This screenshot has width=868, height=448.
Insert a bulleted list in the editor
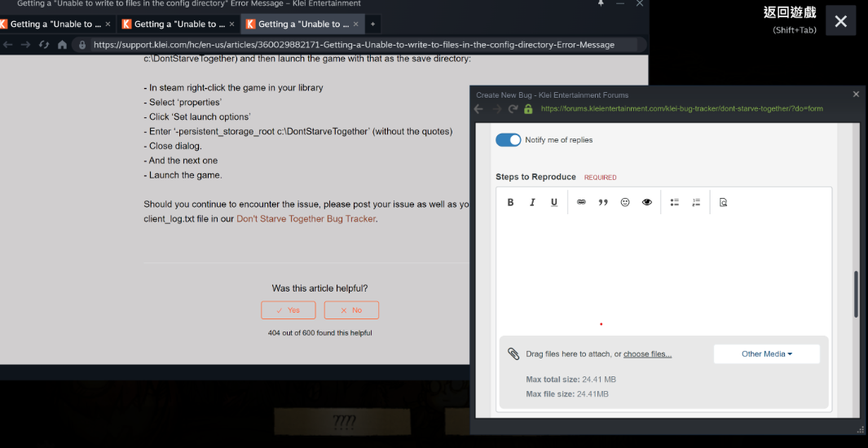click(674, 203)
